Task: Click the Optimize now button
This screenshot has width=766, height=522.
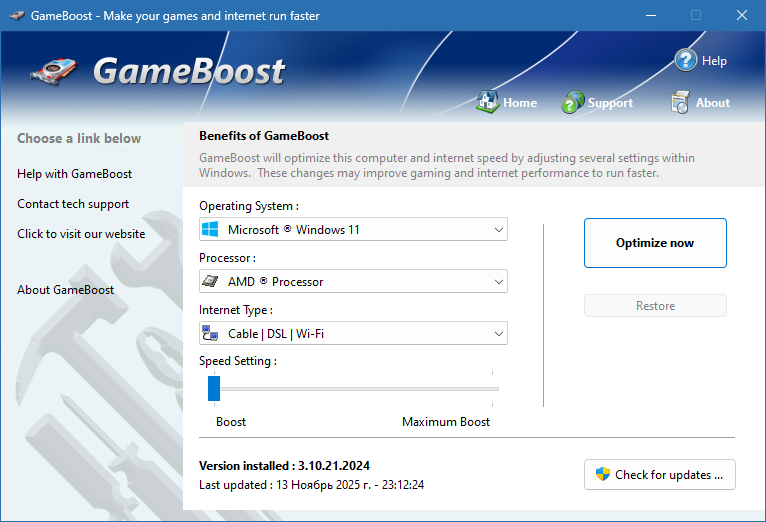Action: (655, 243)
